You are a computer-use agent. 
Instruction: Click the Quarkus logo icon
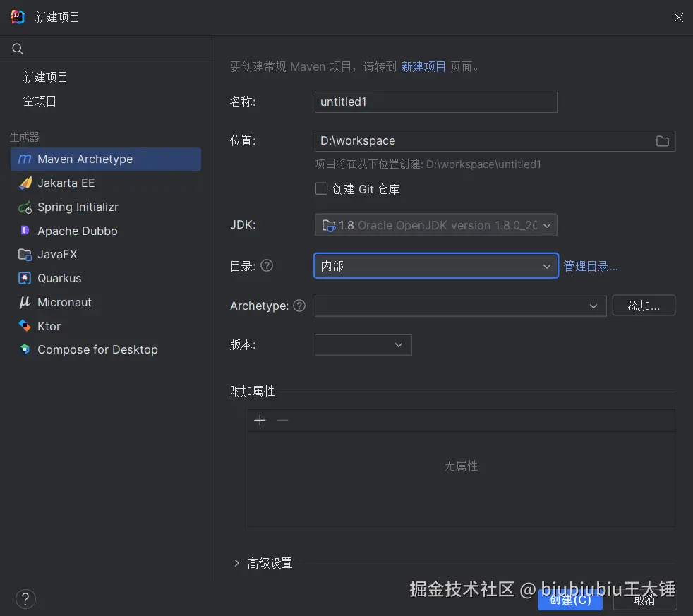tap(25, 278)
